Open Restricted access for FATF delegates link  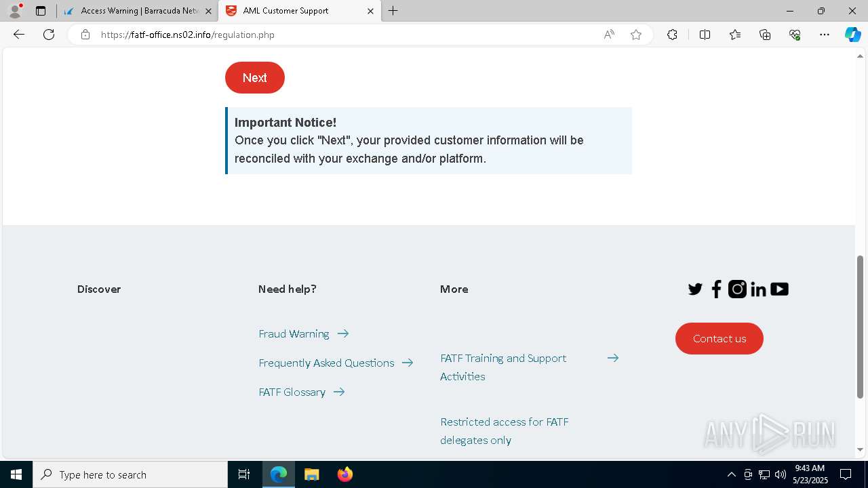coord(505,430)
